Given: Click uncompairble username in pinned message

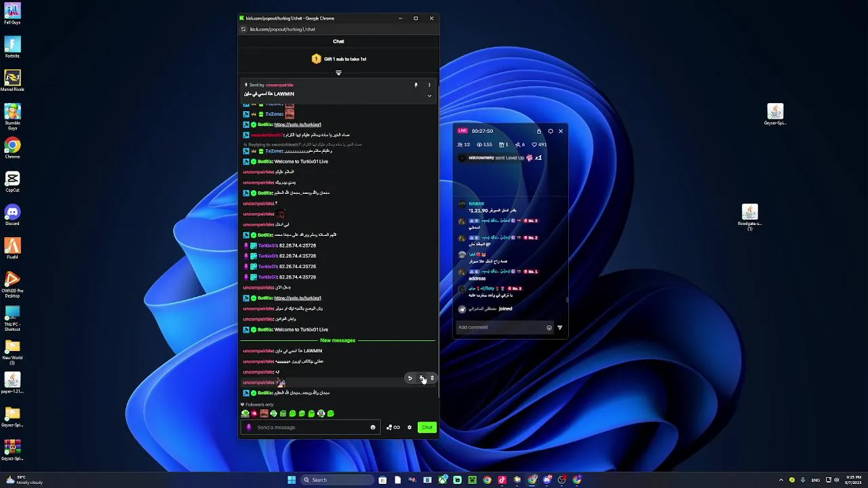Looking at the screenshot, I should (x=279, y=85).
